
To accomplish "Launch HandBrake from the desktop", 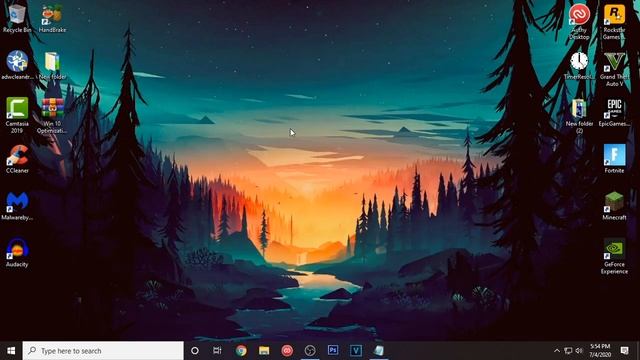I will click(x=52, y=18).
